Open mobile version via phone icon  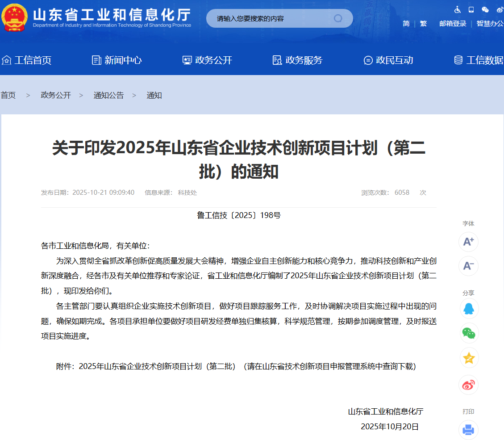tap(471, 9)
